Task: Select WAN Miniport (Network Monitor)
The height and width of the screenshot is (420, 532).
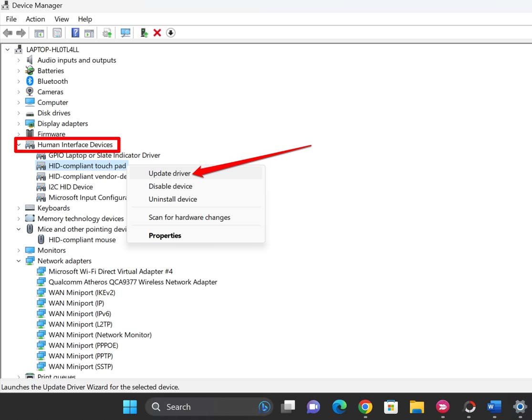Action: pos(100,335)
